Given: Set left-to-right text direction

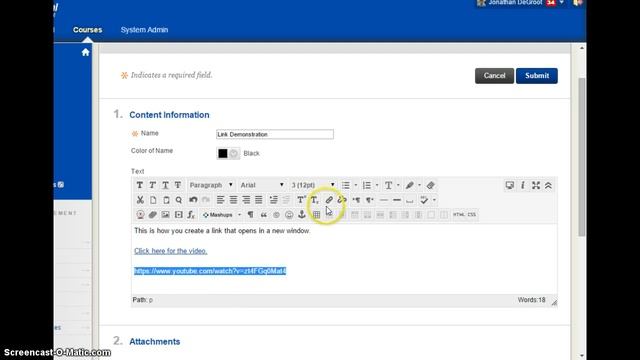Looking at the screenshot, I should (356, 200).
